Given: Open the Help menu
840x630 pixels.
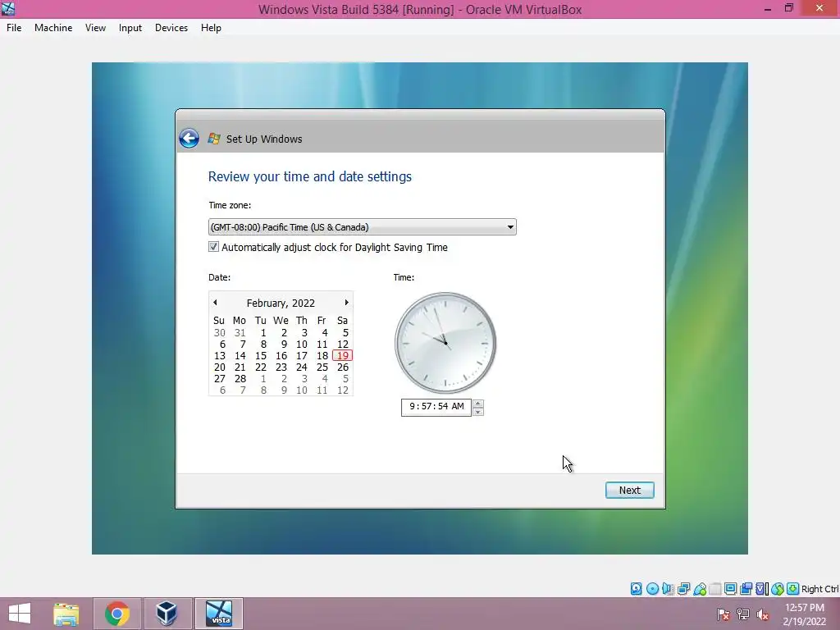Looking at the screenshot, I should pos(211,28).
